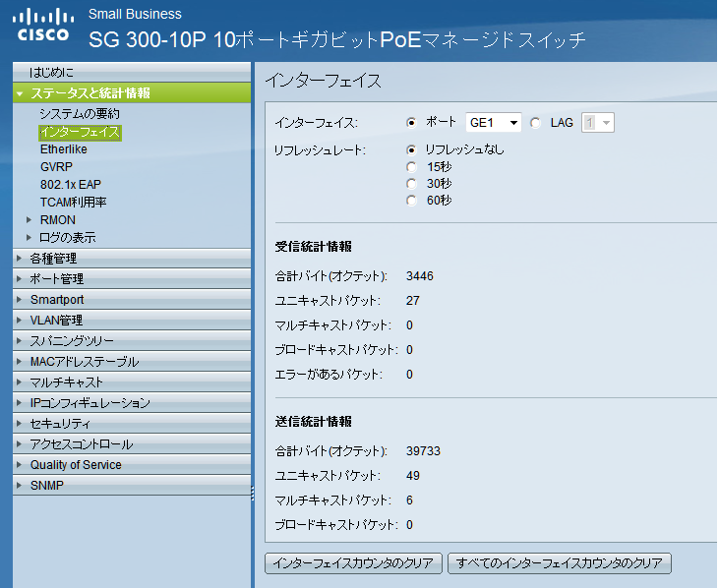Screen dimensions: 719x588
Task: Open the GVRP page
Action: coord(56,167)
